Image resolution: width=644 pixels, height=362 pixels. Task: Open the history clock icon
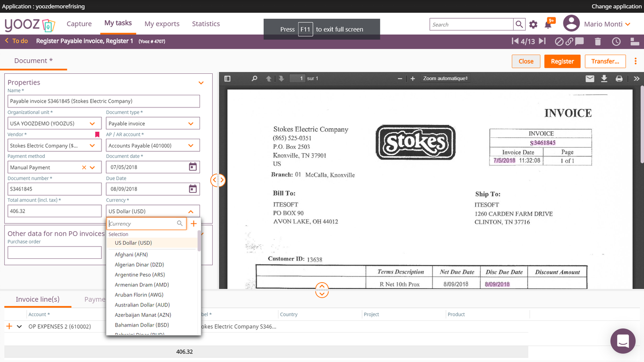tap(616, 42)
